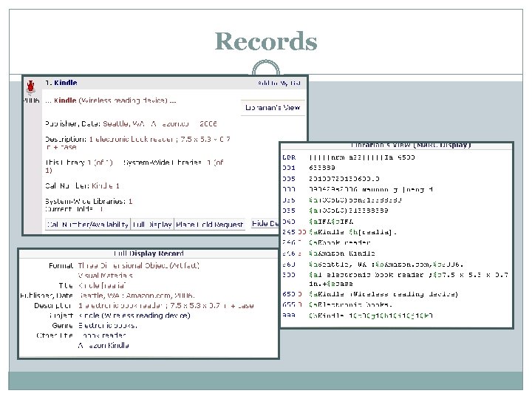Click call number value 'Kindle 1'

(106, 186)
